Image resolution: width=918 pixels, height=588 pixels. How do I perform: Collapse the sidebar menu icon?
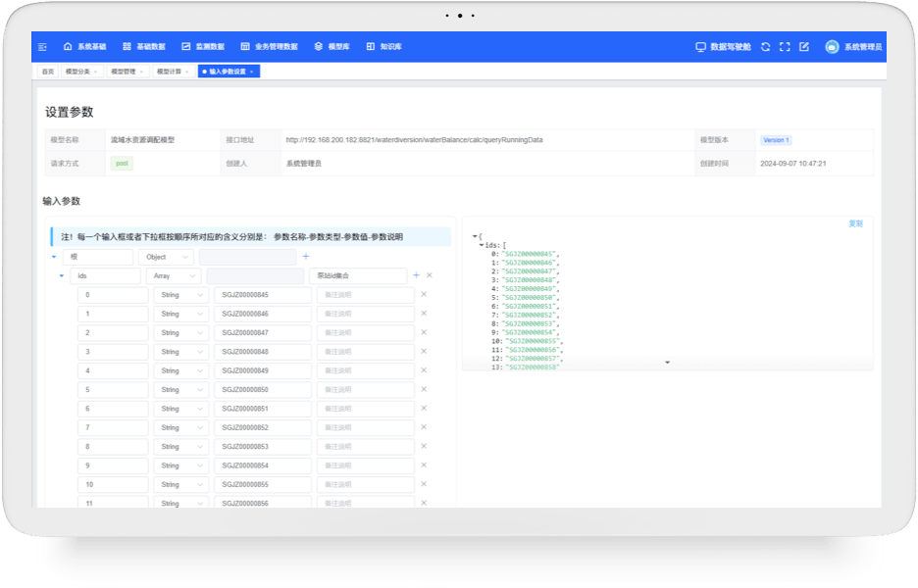pyautogui.click(x=42, y=47)
